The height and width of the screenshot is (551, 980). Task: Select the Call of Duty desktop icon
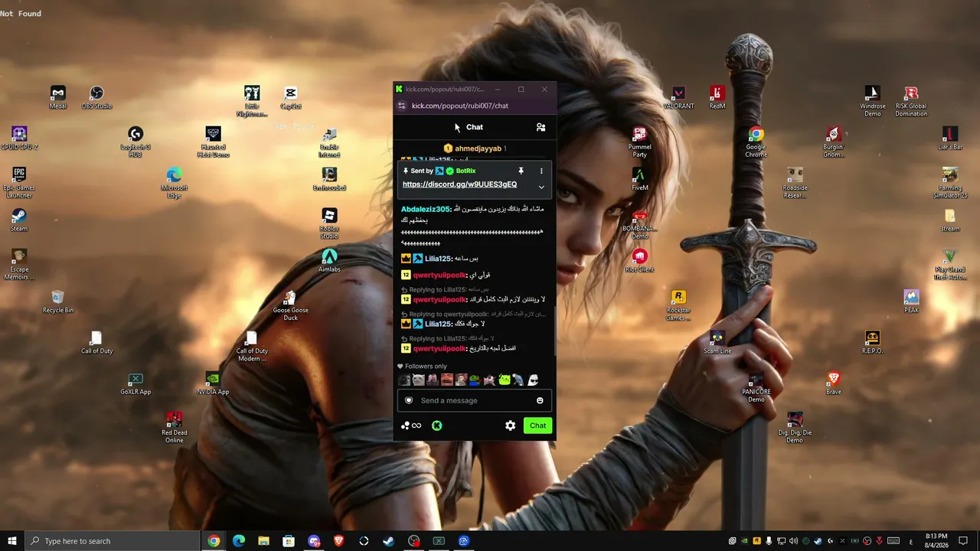[x=96, y=343]
